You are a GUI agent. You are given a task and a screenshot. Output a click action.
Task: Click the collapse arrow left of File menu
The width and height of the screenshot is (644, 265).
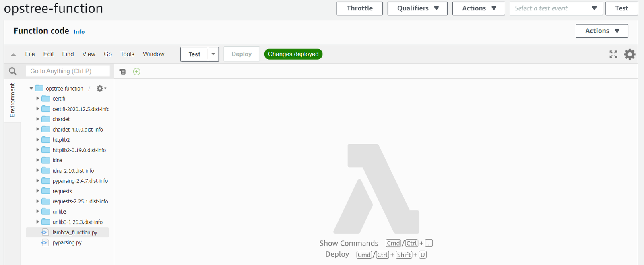point(13,54)
